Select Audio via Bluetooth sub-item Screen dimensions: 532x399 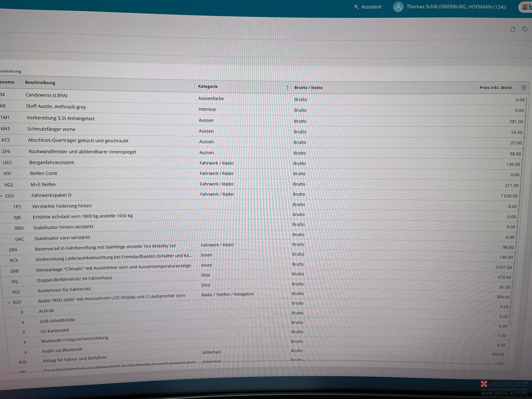point(258,347)
